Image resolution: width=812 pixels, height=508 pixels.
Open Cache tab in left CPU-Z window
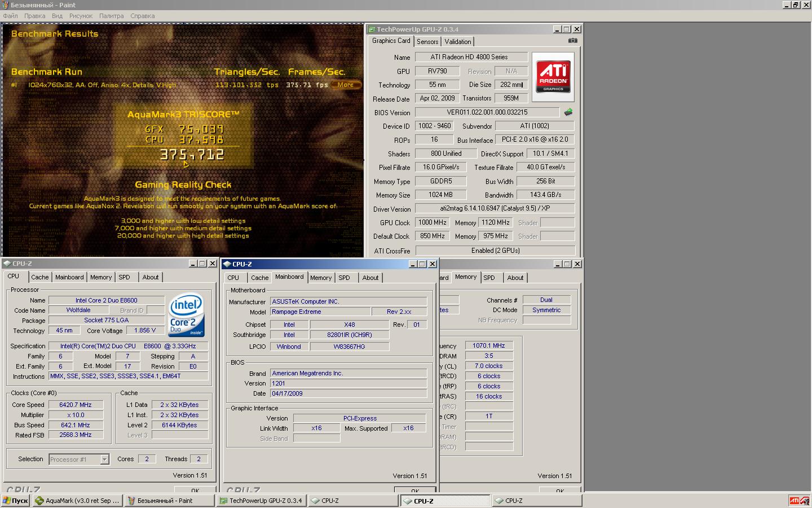pyautogui.click(x=39, y=277)
